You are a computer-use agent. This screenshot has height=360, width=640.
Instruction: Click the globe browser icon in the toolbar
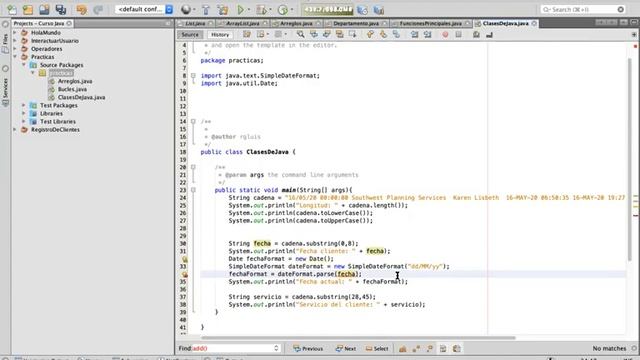(186, 9)
